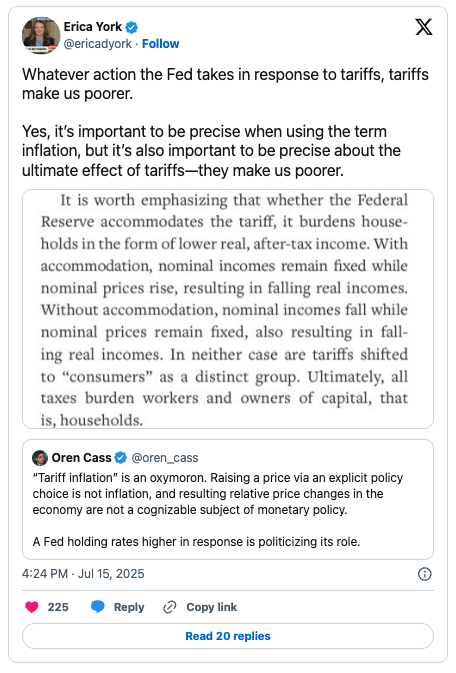Click Oren Cass's small avatar
Viewport: 456px width, 673px height.
click(x=40, y=458)
